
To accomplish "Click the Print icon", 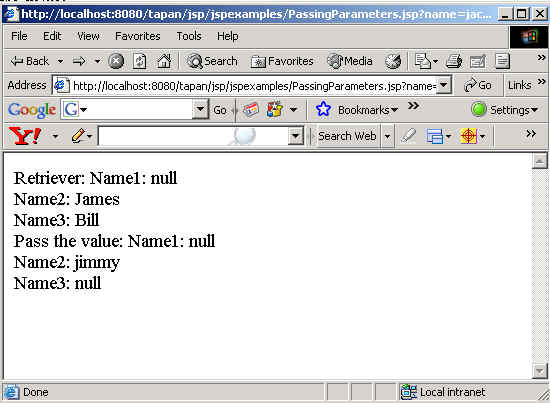I will 454,61.
